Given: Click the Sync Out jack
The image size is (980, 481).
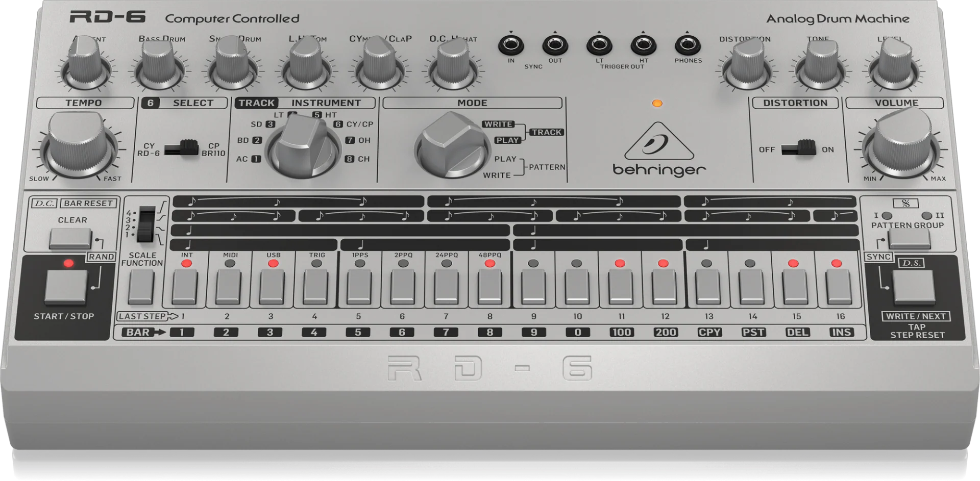Looking at the screenshot, I should [555, 45].
